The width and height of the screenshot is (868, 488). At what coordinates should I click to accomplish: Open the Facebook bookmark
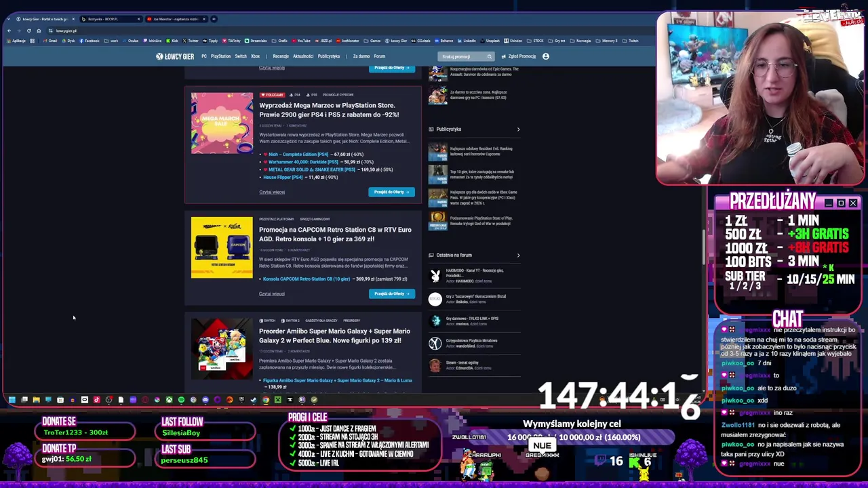[89, 41]
